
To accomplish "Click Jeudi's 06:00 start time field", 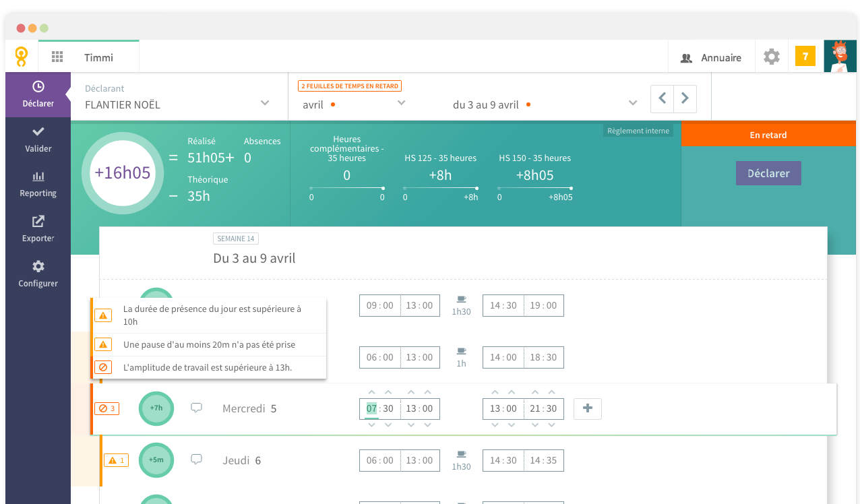I will click(380, 461).
